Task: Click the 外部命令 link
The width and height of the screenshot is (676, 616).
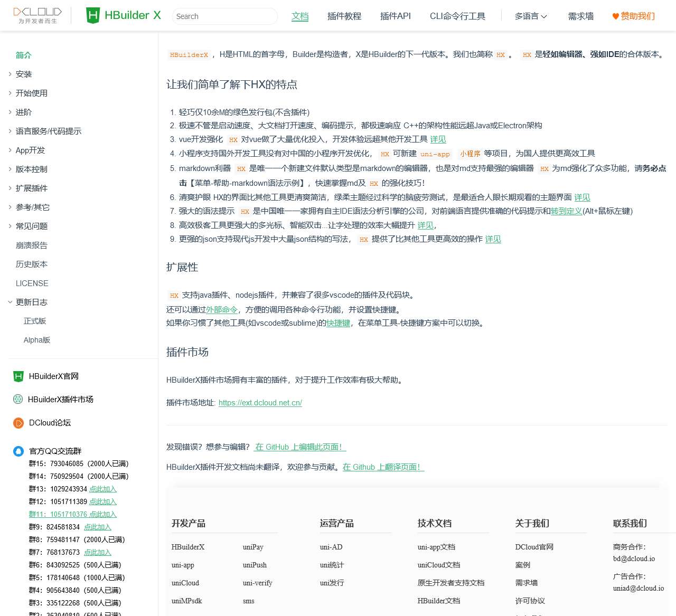Action: click(x=222, y=310)
